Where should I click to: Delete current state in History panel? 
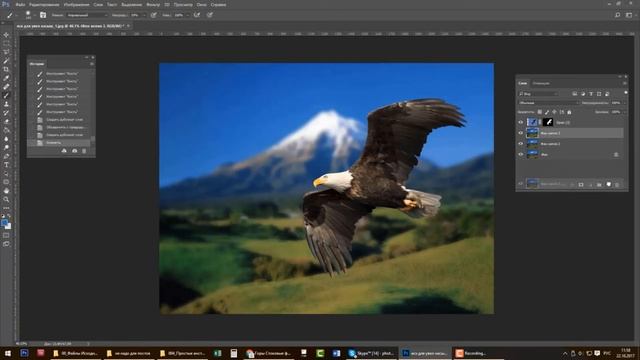[84, 151]
